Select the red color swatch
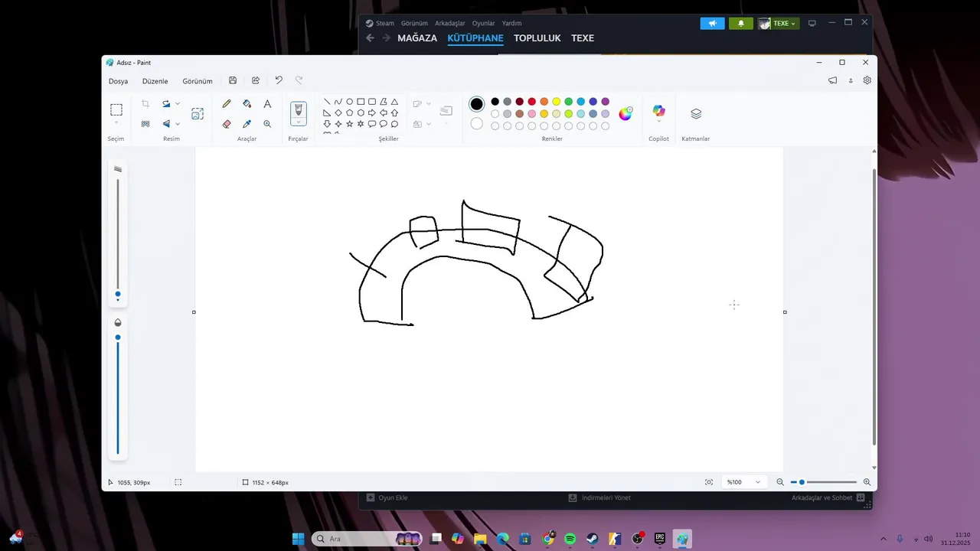 point(532,102)
